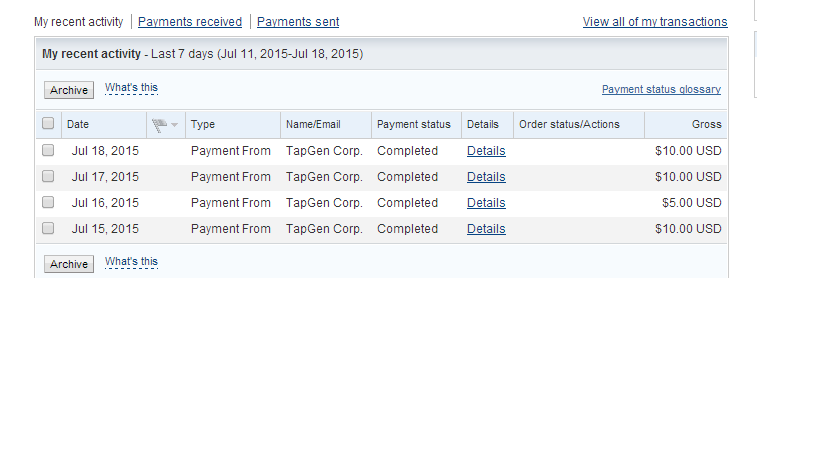Open Details for the Jul 15 payment
Image resolution: width=819 pixels, height=460 pixels.
[x=486, y=229]
